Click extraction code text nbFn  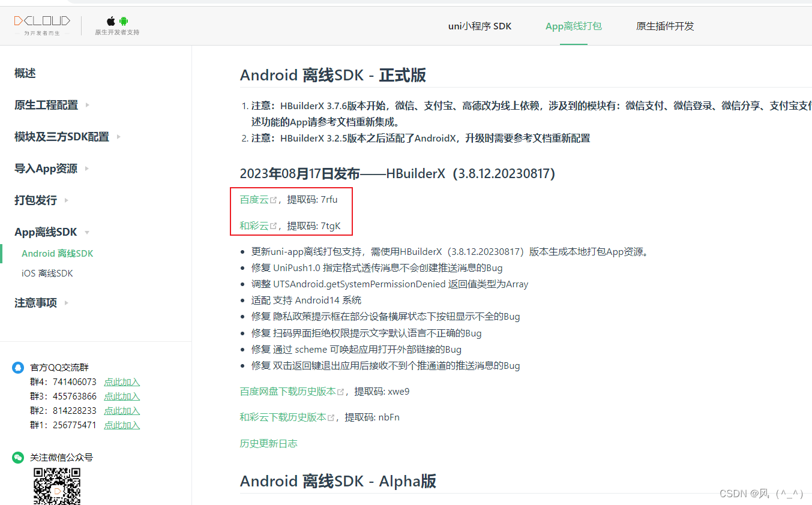tap(389, 417)
